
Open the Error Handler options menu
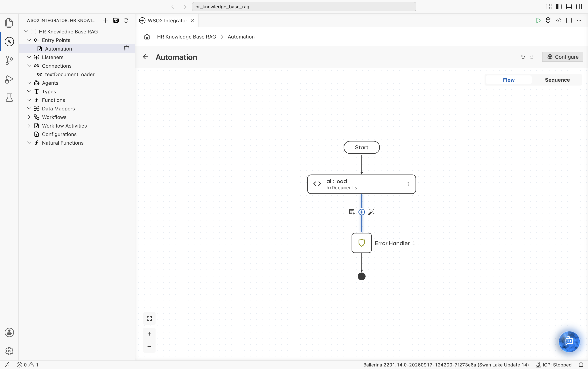[414, 243]
